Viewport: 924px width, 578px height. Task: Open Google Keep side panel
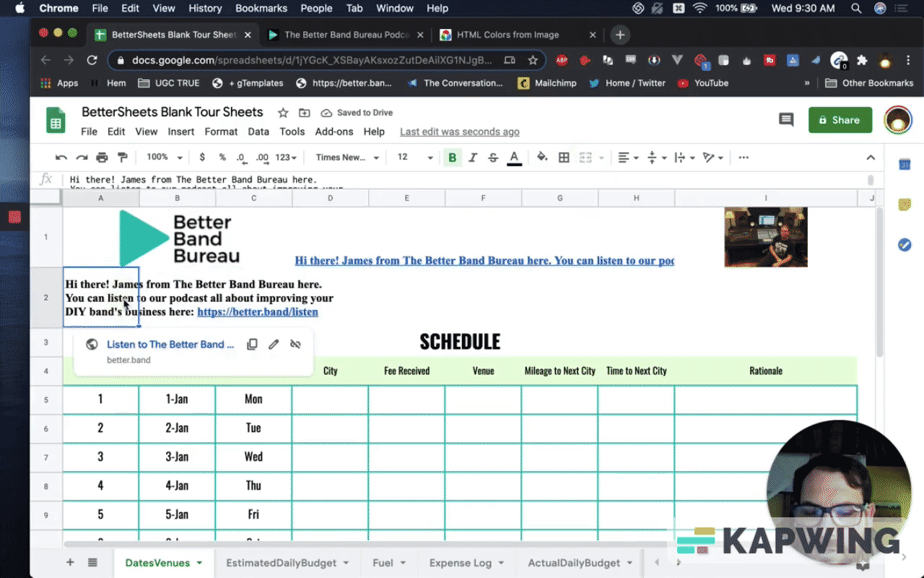(905, 204)
